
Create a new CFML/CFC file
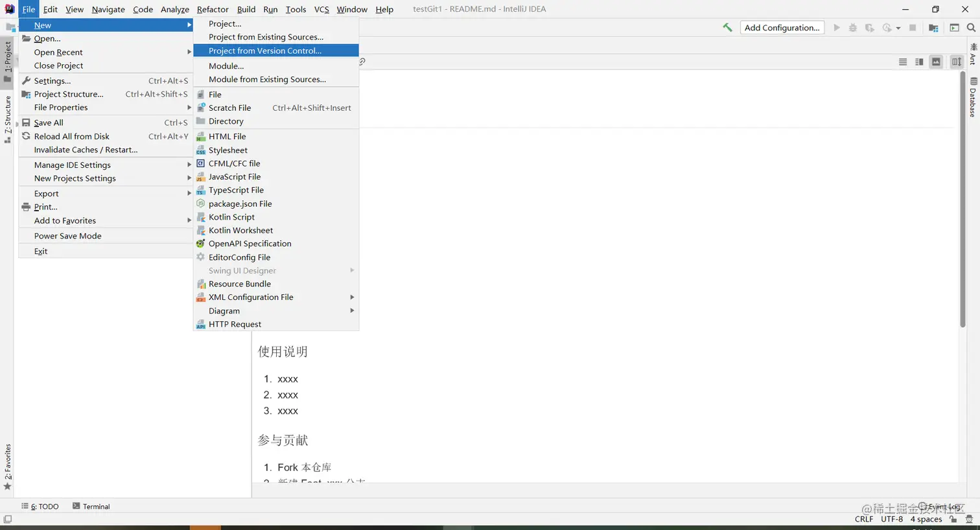[x=276, y=163]
